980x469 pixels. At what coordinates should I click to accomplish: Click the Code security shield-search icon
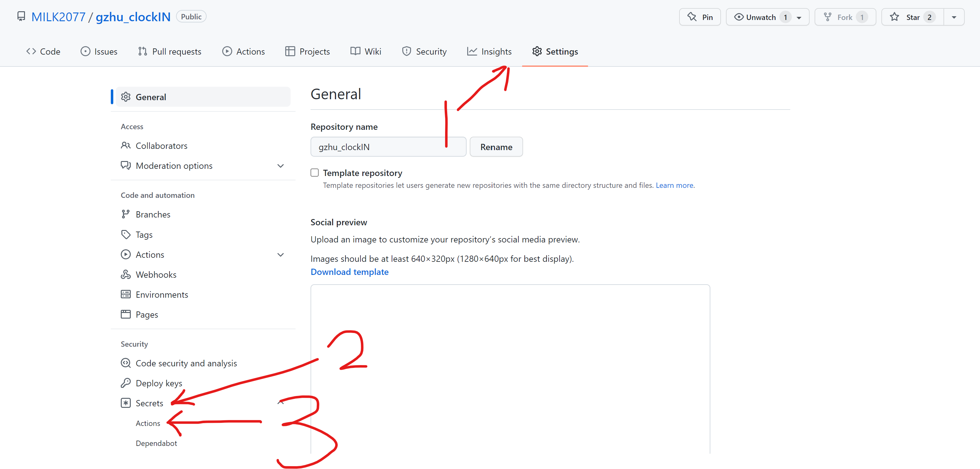[125, 363]
